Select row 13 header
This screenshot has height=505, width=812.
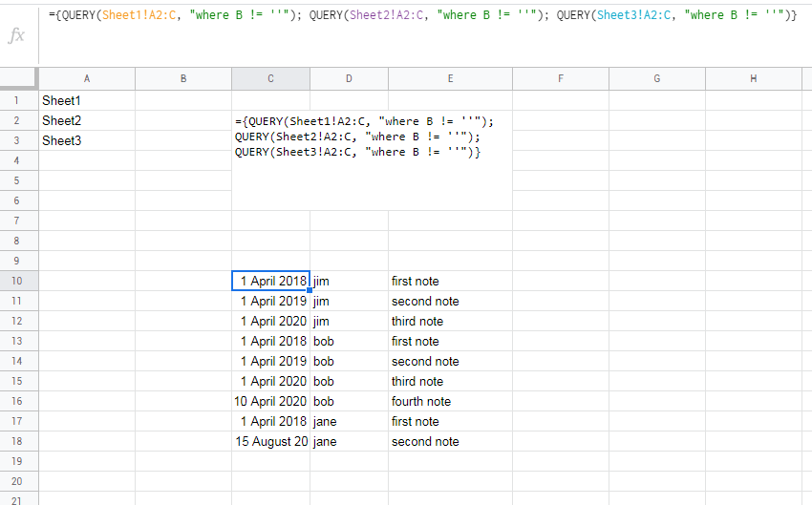click(16, 341)
